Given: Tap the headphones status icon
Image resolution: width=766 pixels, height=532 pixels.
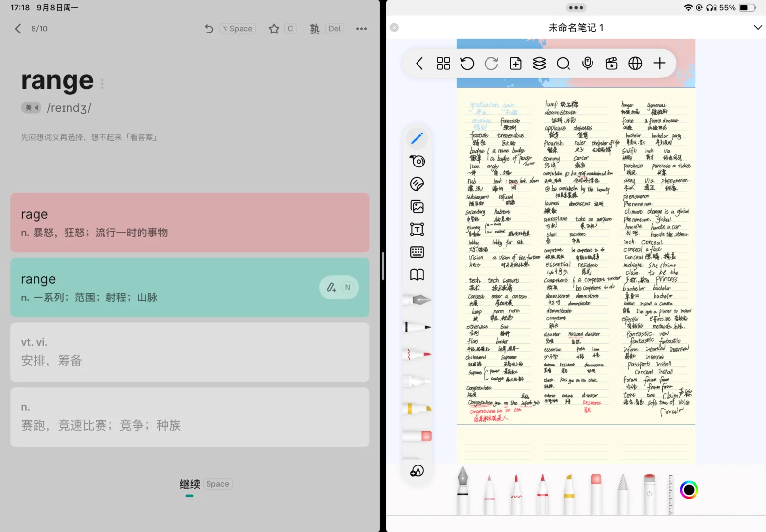Looking at the screenshot, I should click(711, 7).
